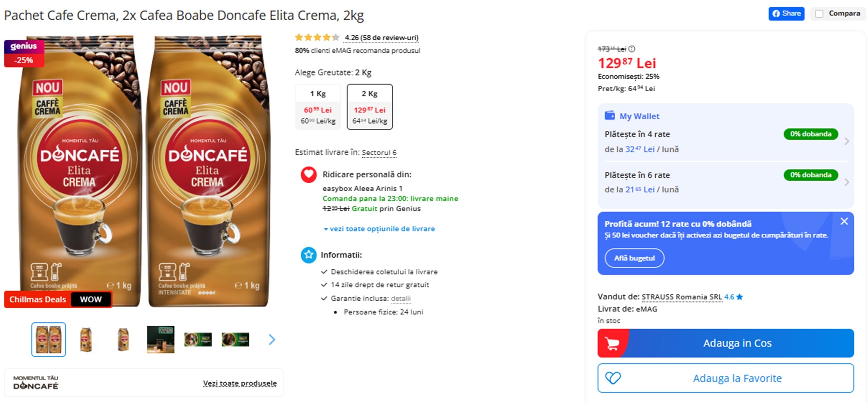Click the heart icon on Adauga la Favorite
Viewport: 868px width, 403px height.
tap(613, 378)
